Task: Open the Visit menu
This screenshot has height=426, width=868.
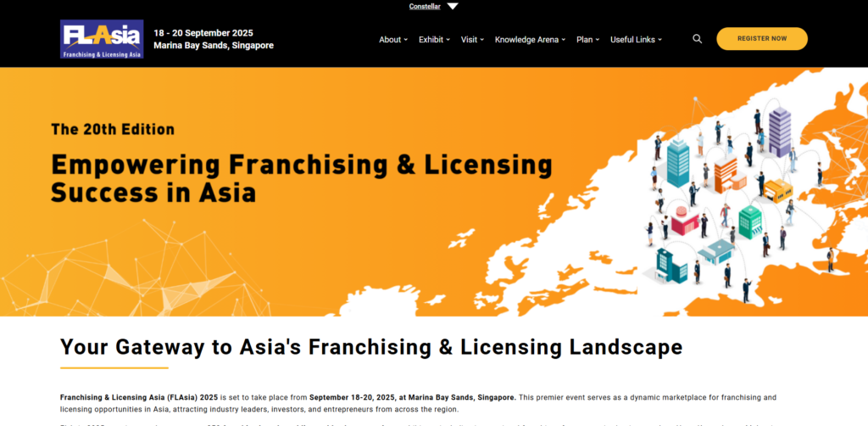Action: tap(472, 39)
